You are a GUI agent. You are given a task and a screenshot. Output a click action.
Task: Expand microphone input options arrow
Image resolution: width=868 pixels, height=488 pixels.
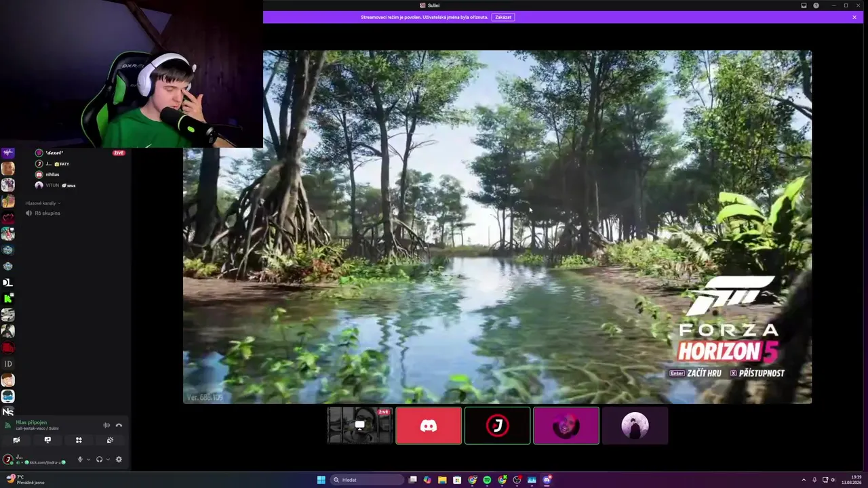(88, 460)
